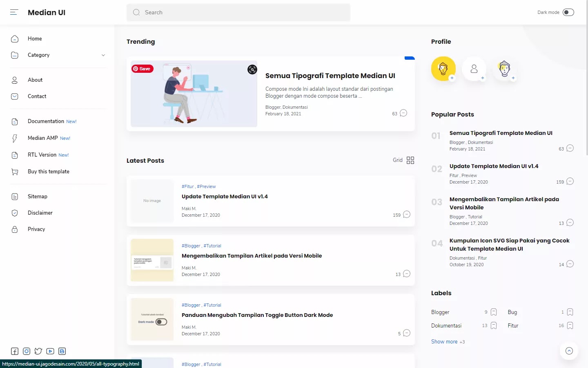Open Buy this template in sidebar
The width and height of the screenshot is (588, 368).
49,172
